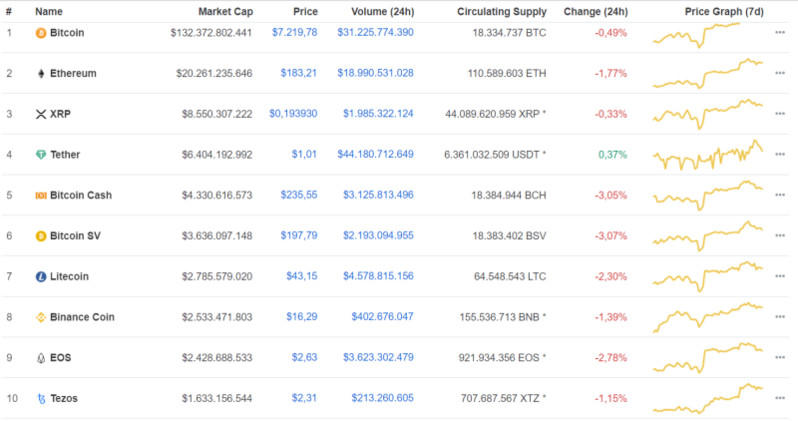Image resolution: width=798 pixels, height=422 pixels.
Task: Click the Ethereum diamond icon
Action: pos(41,73)
